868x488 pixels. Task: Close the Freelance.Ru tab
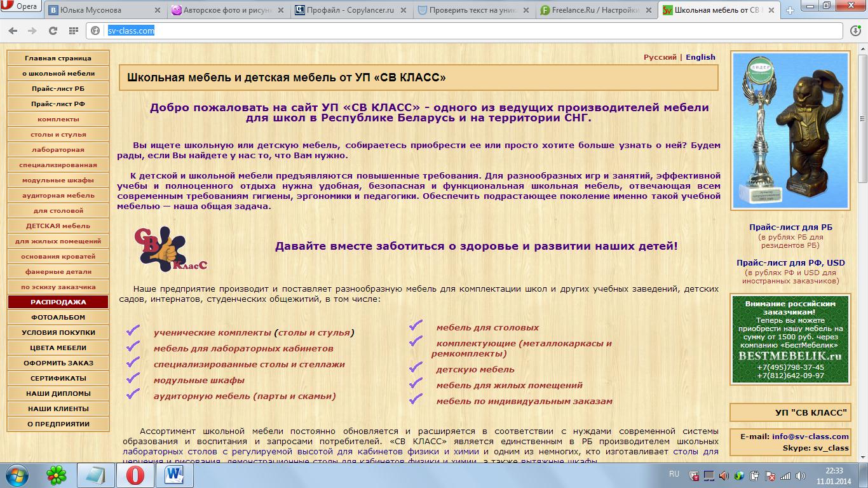[x=648, y=10]
